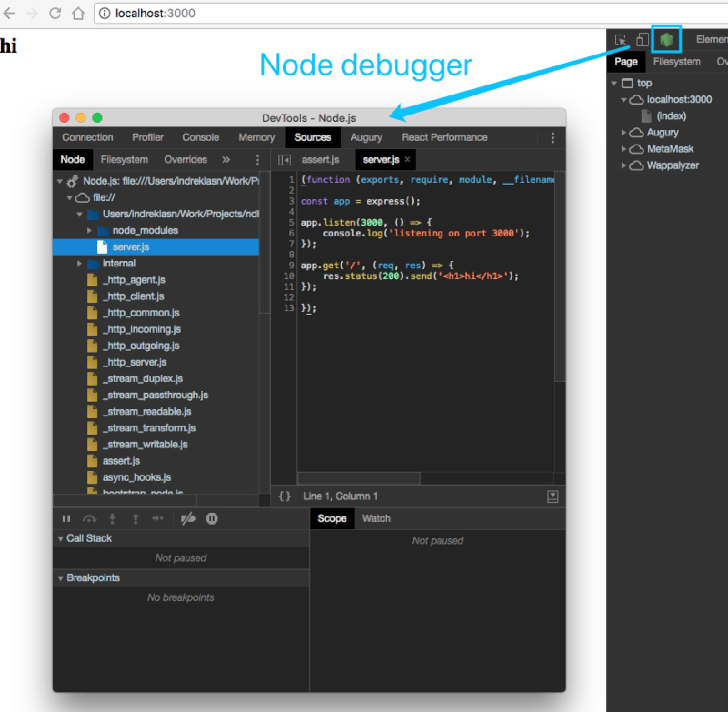Pause script execution in Node debugger
This screenshot has width=728, height=712.
coord(66,519)
